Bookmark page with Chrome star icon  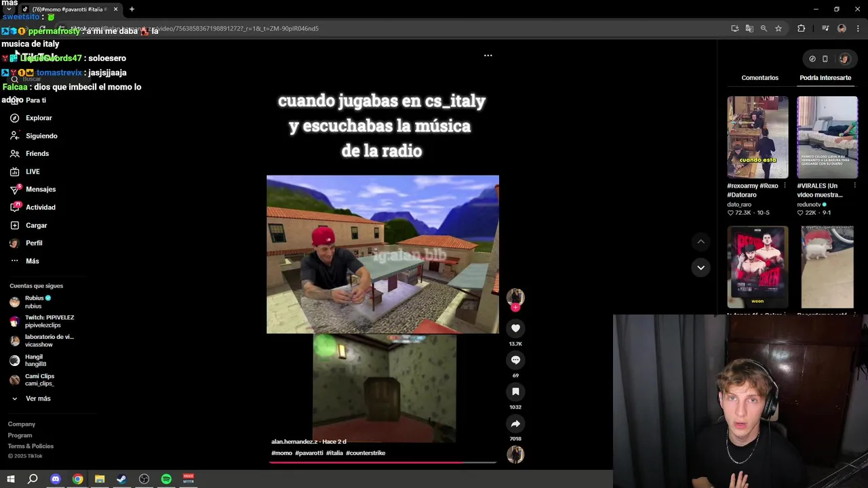coord(778,28)
